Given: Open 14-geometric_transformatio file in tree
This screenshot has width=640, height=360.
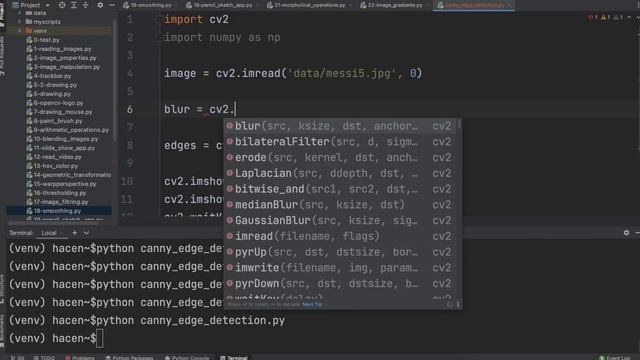Looking at the screenshot, I should (69, 175).
